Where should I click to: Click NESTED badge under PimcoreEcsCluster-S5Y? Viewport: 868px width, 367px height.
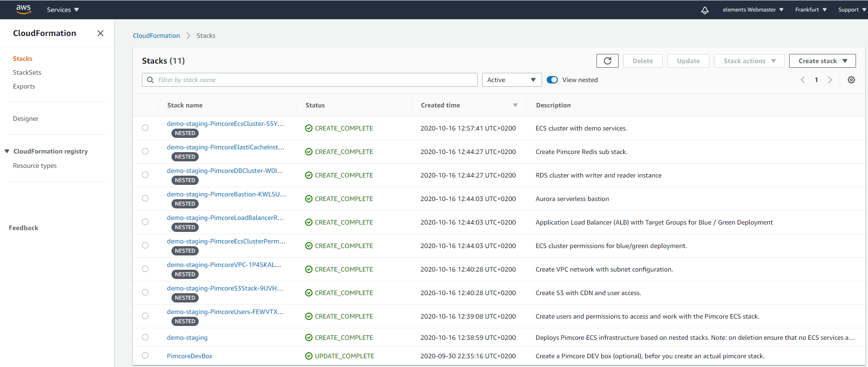(185, 133)
